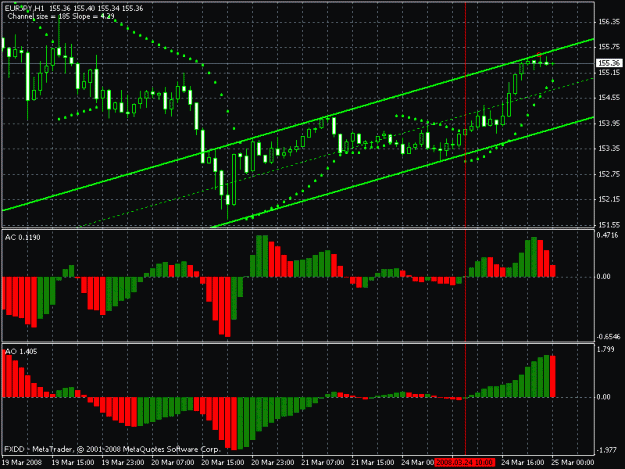This screenshot has width=625, height=469.
Task: Click the 152.15 price scale label
Action: 609,199
